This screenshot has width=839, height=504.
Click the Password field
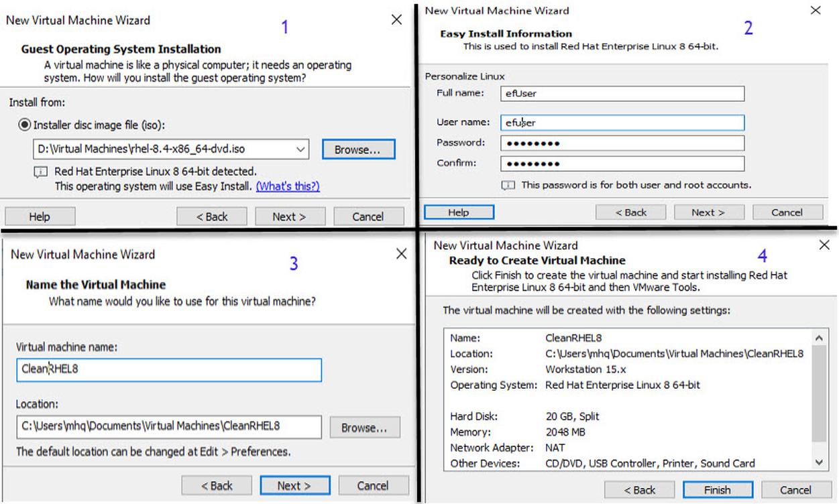[622, 143]
